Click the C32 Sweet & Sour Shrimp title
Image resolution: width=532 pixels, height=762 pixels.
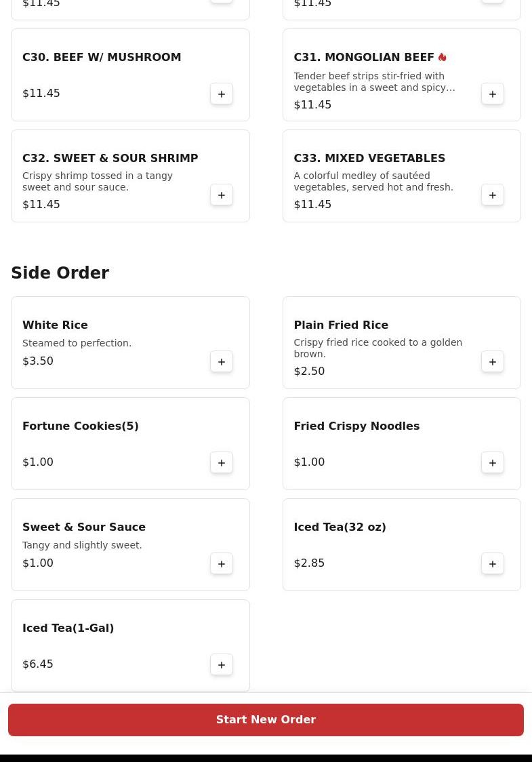(x=110, y=158)
